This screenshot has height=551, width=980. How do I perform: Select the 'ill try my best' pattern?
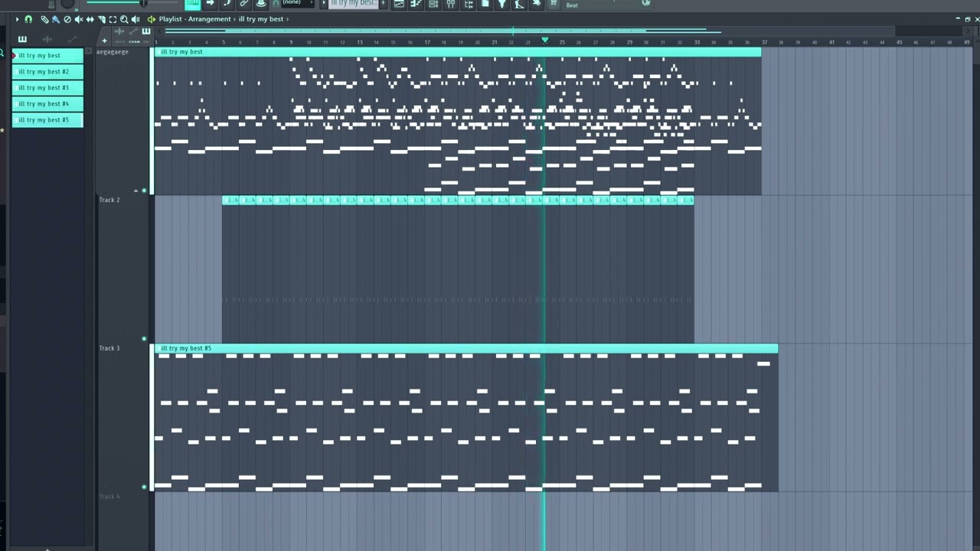click(x=47, y=56)
